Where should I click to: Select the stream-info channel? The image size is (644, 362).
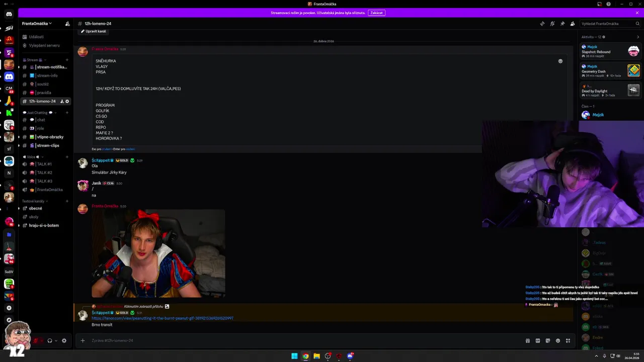coord(46,75)
